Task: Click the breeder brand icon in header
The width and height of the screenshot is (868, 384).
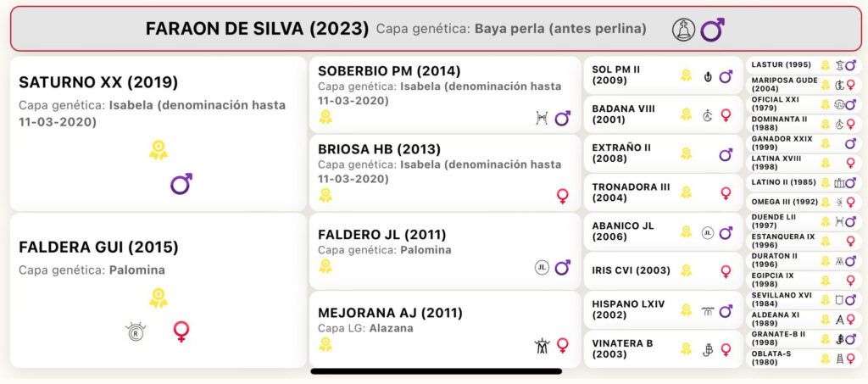Action: [x=684, y=30]
